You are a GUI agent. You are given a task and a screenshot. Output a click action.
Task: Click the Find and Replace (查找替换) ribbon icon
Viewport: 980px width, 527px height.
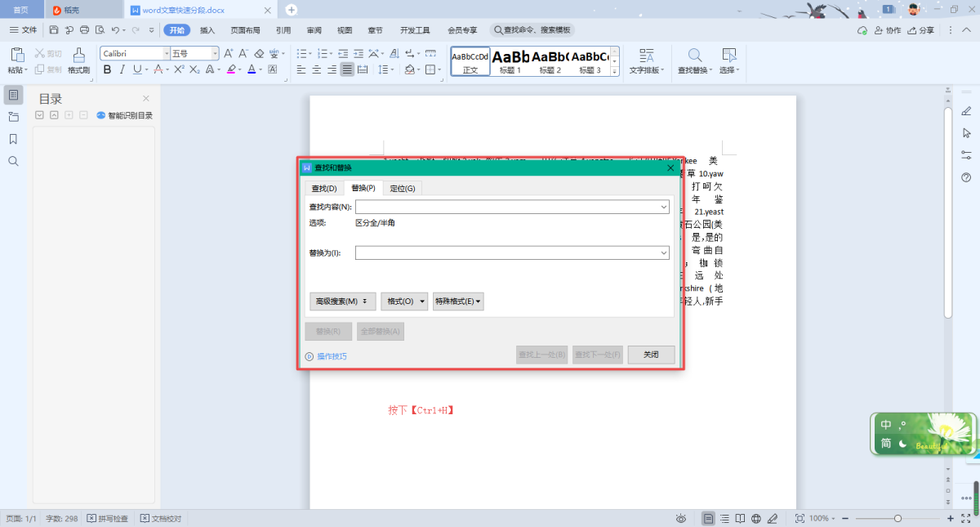point(695,60)
